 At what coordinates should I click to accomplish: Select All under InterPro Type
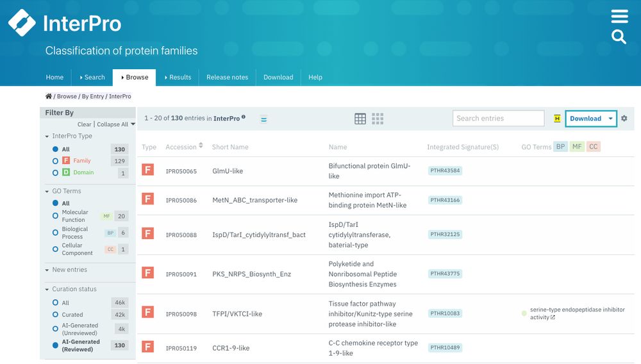tap(55, 149)
